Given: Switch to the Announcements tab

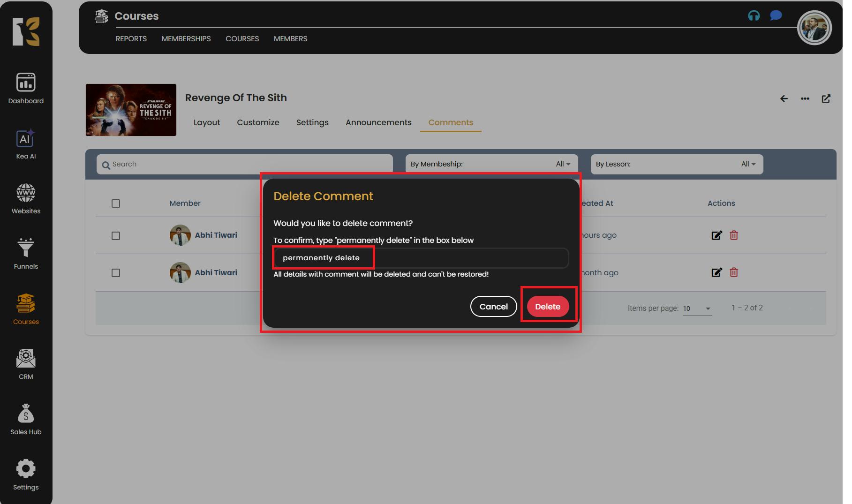Looking at the screenshot, I should click(x=378, y=122).
